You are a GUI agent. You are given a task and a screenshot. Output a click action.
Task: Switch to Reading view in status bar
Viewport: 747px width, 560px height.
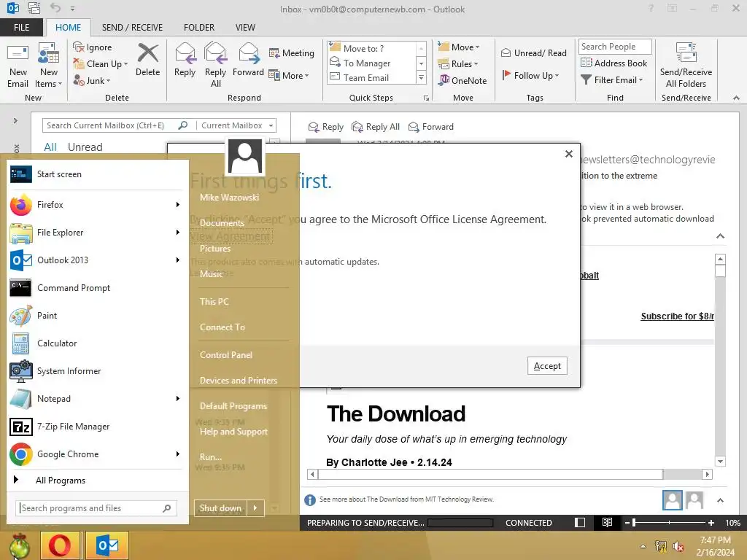[607, 523]
